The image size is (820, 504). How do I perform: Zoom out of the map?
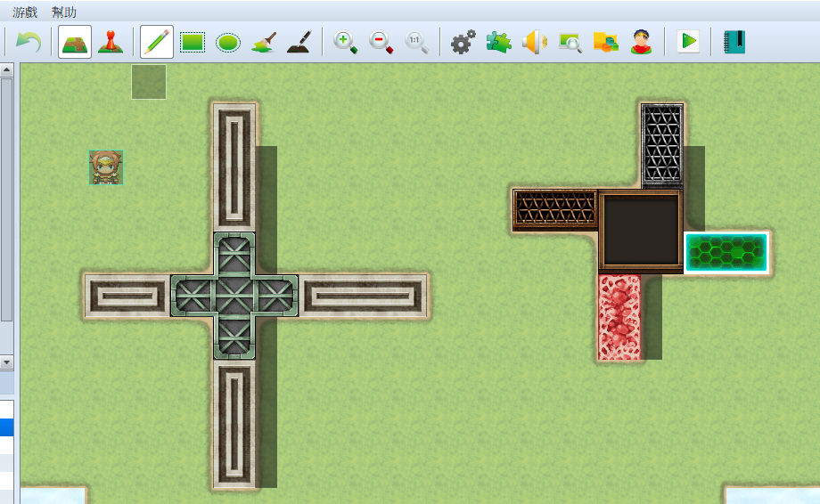pyautogui.click(x=381, y=42)
